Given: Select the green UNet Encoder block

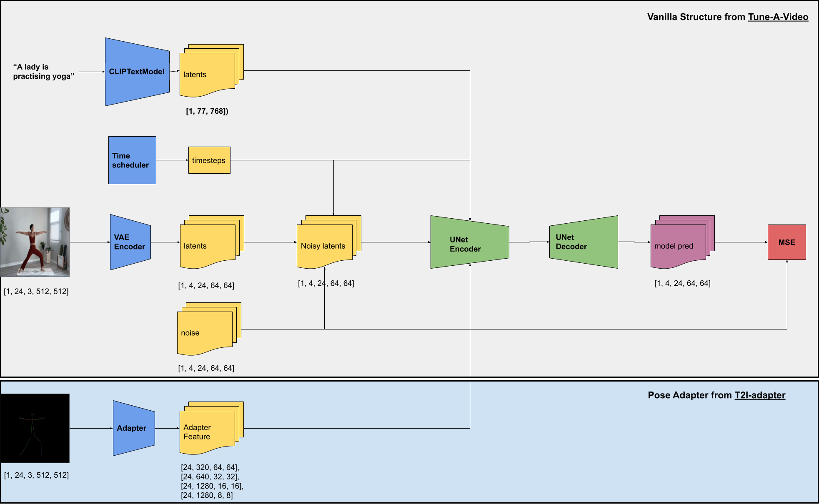Looking at the screenshot, I should 469,242.
